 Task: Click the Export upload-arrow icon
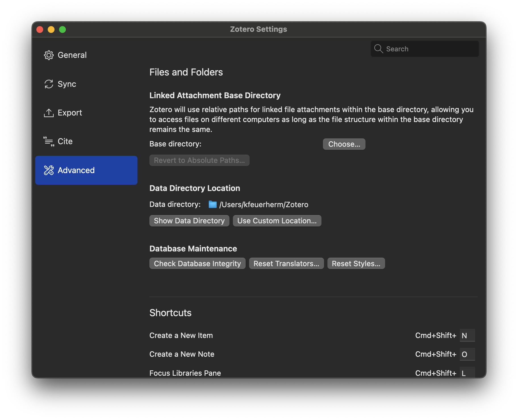tap(49, 113)
